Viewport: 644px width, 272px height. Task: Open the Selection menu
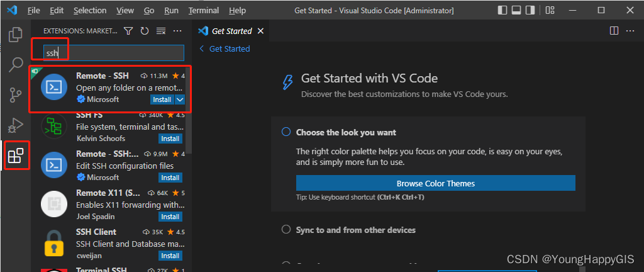coord(90,11)
